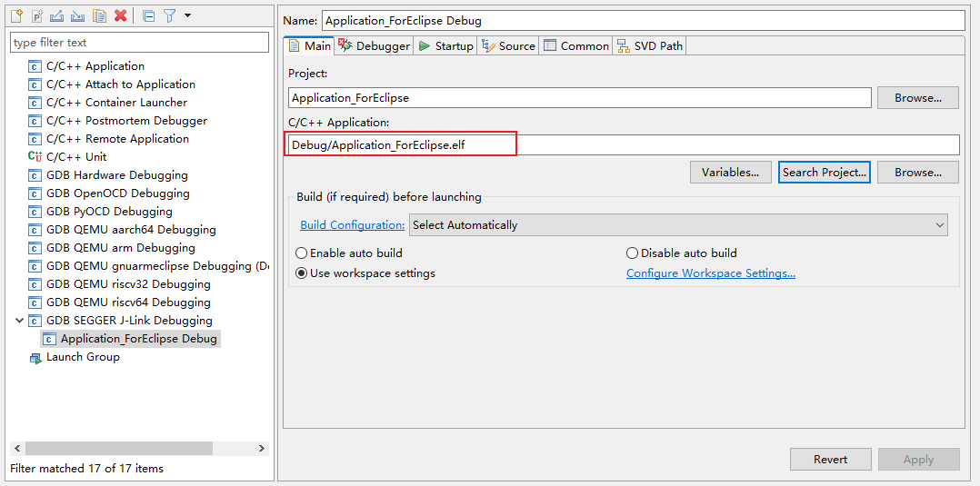
Task: Click the Search Project... button
Action: (825, 173)
